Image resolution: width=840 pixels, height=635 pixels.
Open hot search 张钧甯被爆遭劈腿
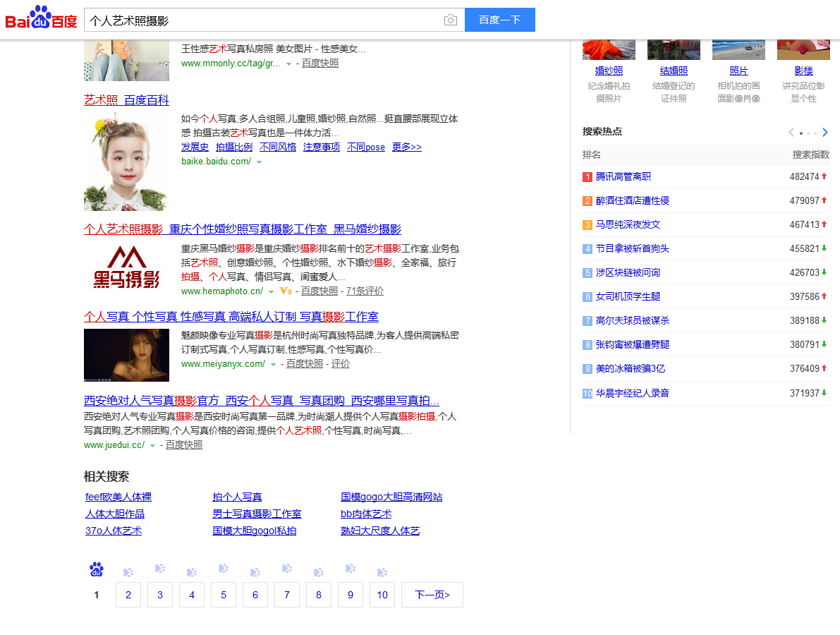click(x=633, y=344)
